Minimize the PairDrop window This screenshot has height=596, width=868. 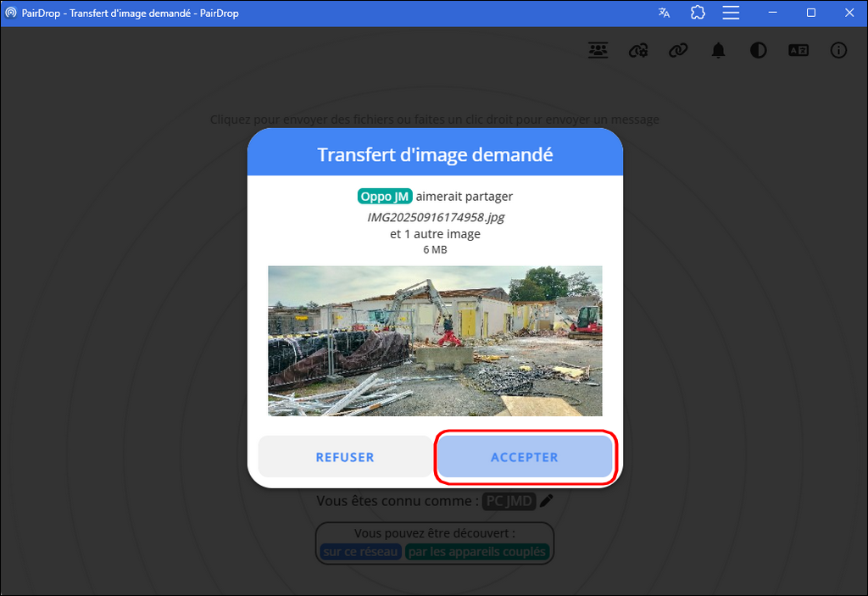coord(772,13)
